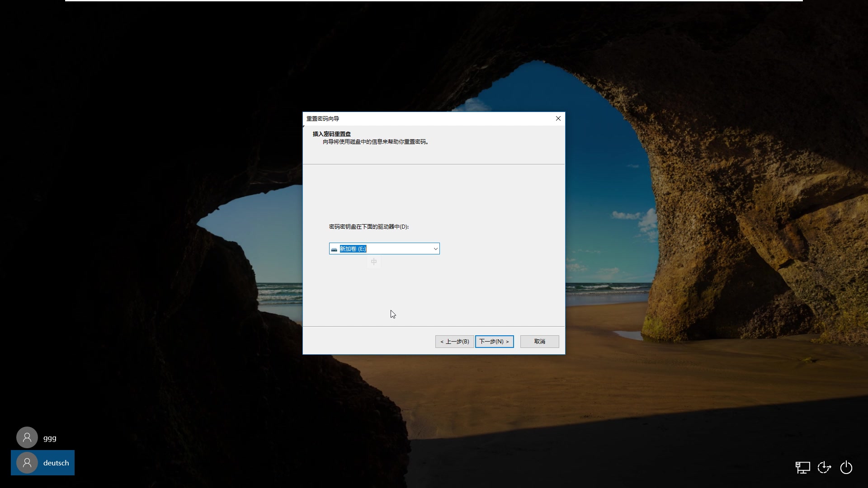Click the deutsch account avatar icon
Viewport: 868px width, 488px height.
click(27, 462)
